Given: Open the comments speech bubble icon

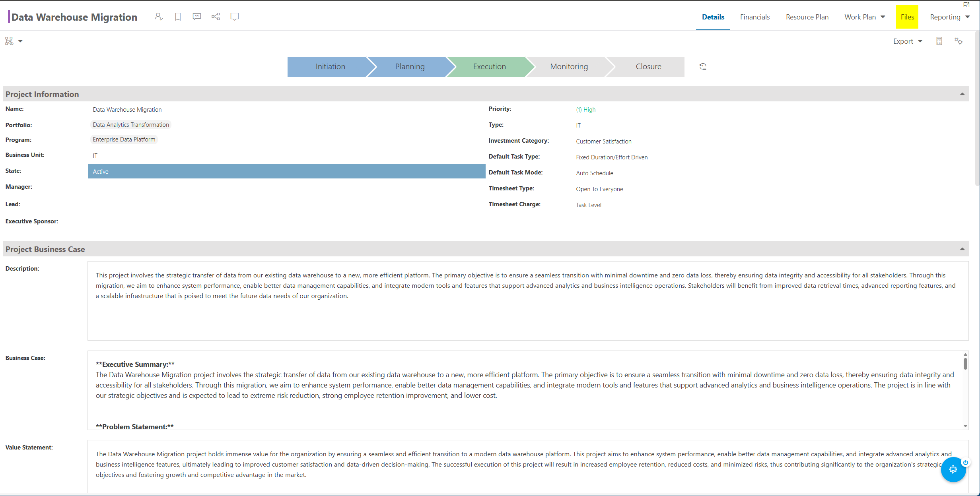Looking at the screenshot, I should pos(196,17).
